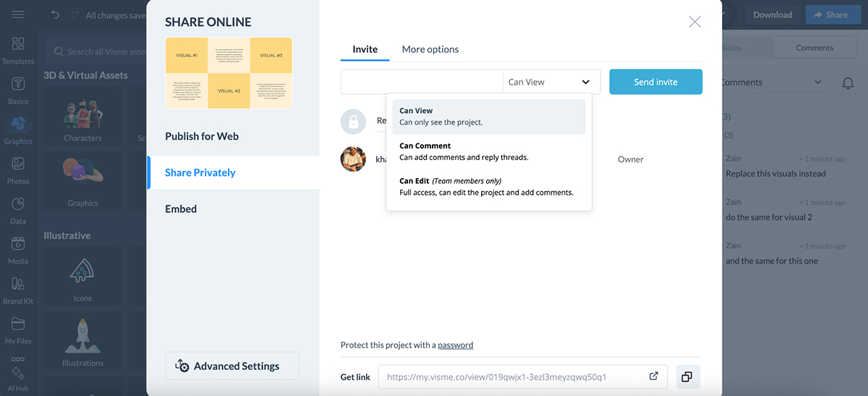Open the Basics sidebar panel

pyautogui.click(x=18, y=90)
